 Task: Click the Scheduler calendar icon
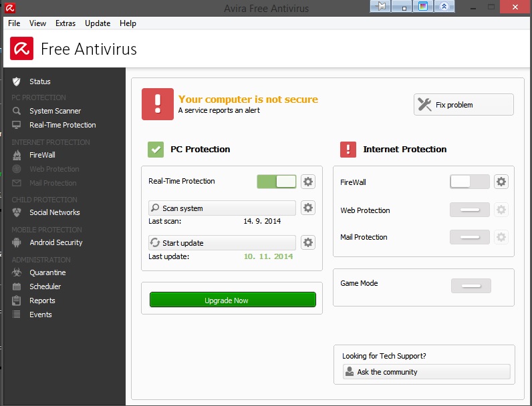coord(16,286)
